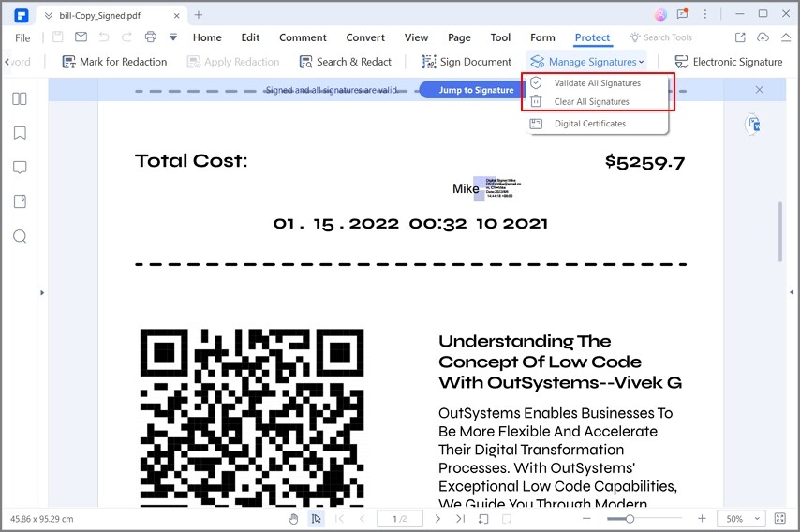Choose Validate All Signatures menu entry
The height and width of the screenshot is (532, 800).
(597, 83)
